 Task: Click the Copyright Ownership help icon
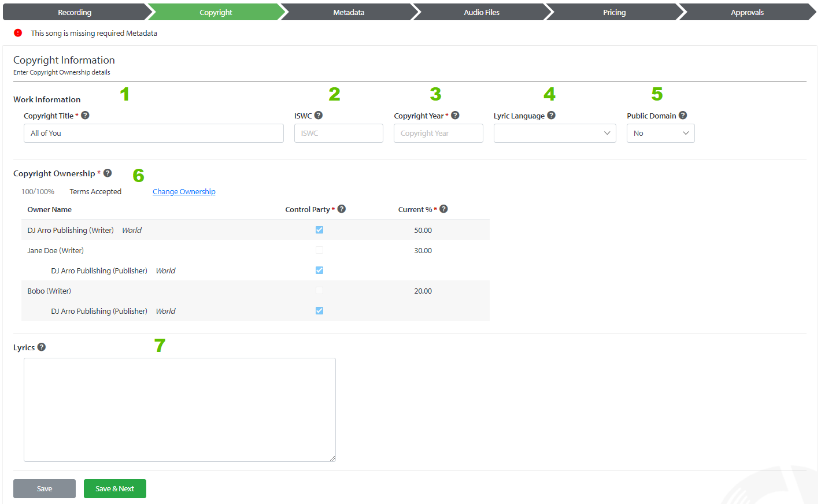pos(108,173)
